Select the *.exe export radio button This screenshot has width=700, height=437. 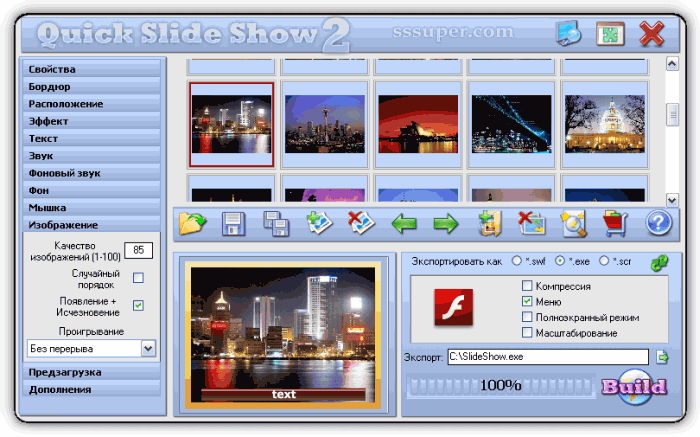click(x=560, y=261)
